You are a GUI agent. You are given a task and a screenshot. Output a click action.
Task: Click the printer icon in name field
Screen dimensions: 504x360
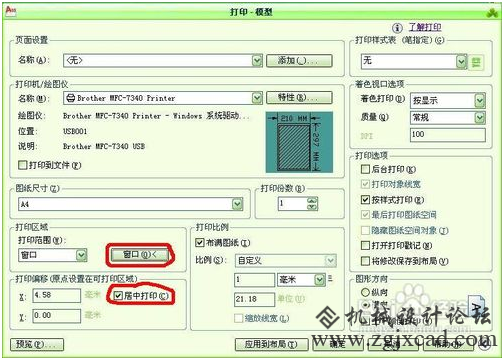pos(71,98)
